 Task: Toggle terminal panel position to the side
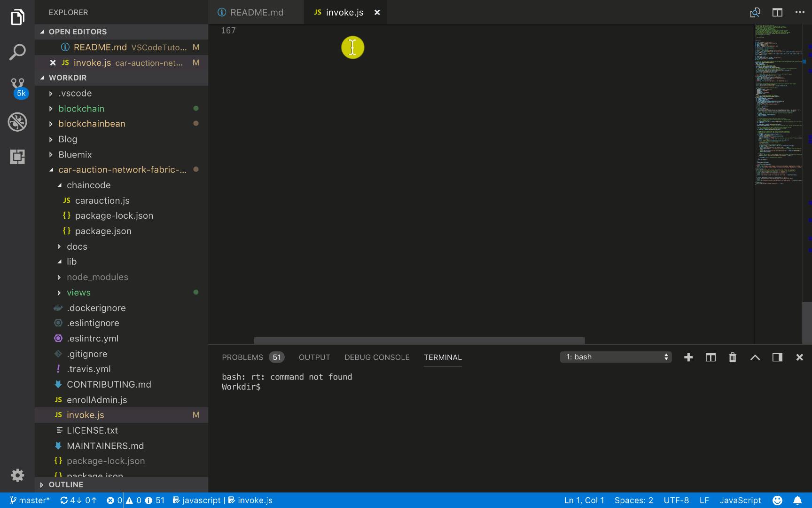(x=777, y=357)
